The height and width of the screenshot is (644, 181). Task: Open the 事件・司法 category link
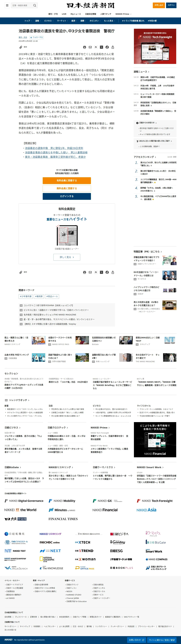[x=23, y=37]
